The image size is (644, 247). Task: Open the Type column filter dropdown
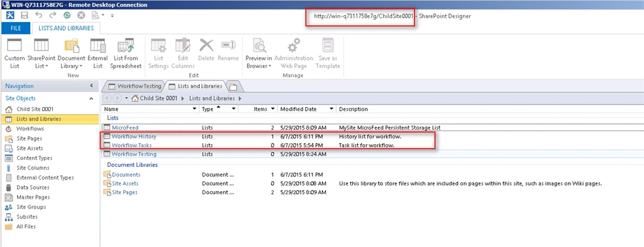point(233,109)
